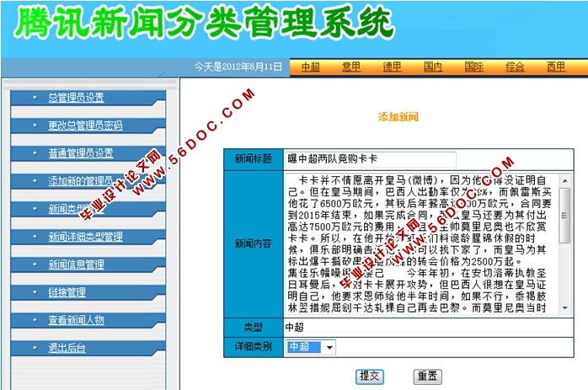Image resolution: width=588 pixels, height=390 pixels.
Task: Switch to the 国际 news tab
Action: point(473,67)
